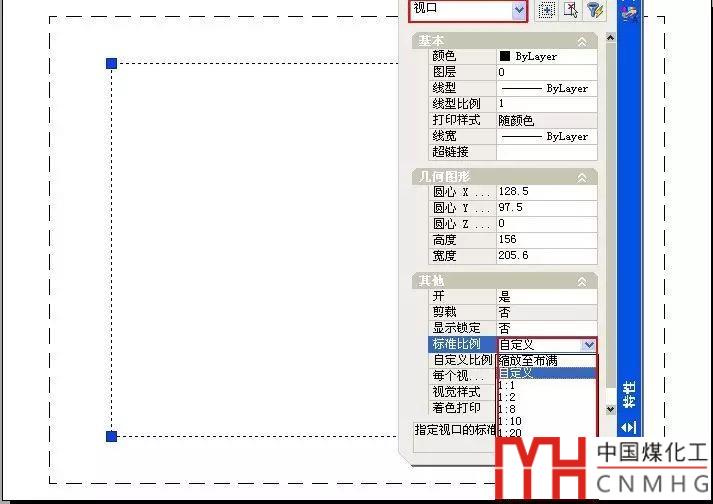Image resolution: width=713 pixels, height=504 pixels.
Task: Click the 图层 value field showing 0
Action: pyautogui.click(x=547, y=72)
